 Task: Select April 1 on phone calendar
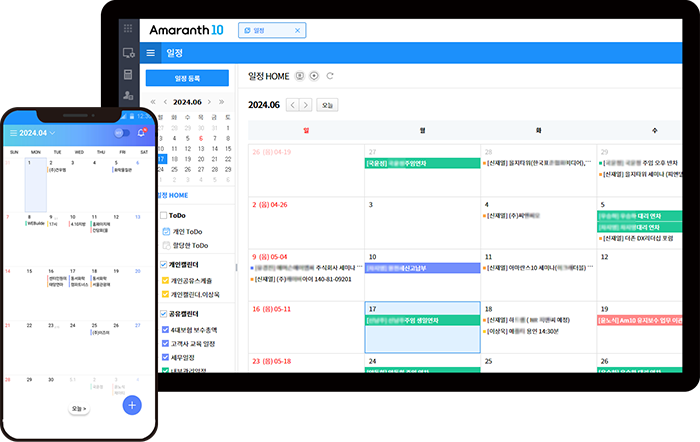[36, 184]
